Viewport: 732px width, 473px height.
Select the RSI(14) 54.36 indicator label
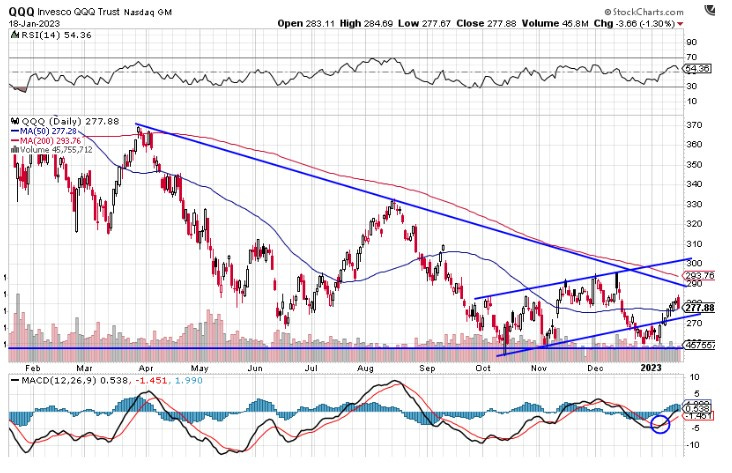(55, 35)
